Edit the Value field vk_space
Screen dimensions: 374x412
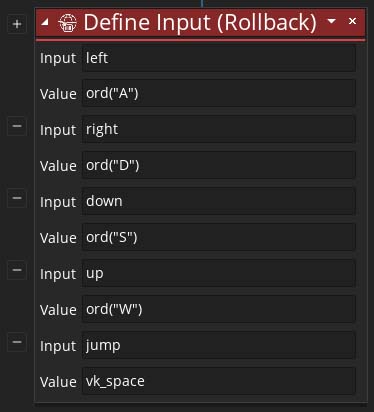pyautogui.click(x=219, y=381)
